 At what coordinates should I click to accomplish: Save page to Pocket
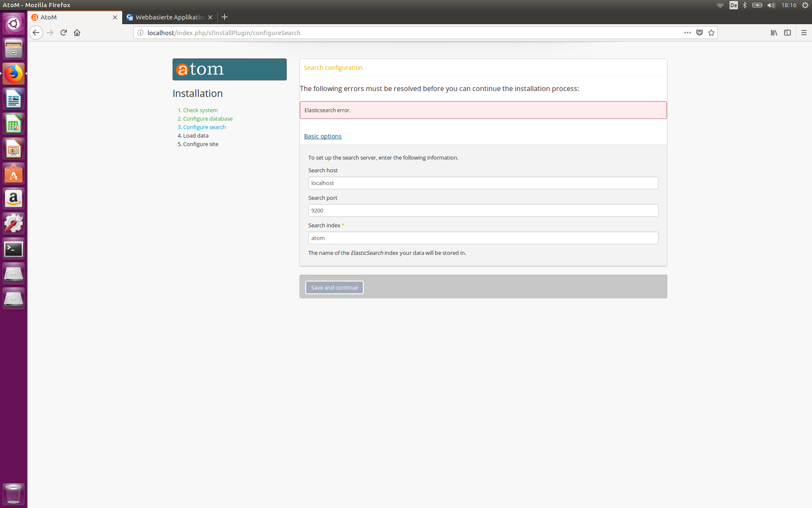tap(700, 33)
